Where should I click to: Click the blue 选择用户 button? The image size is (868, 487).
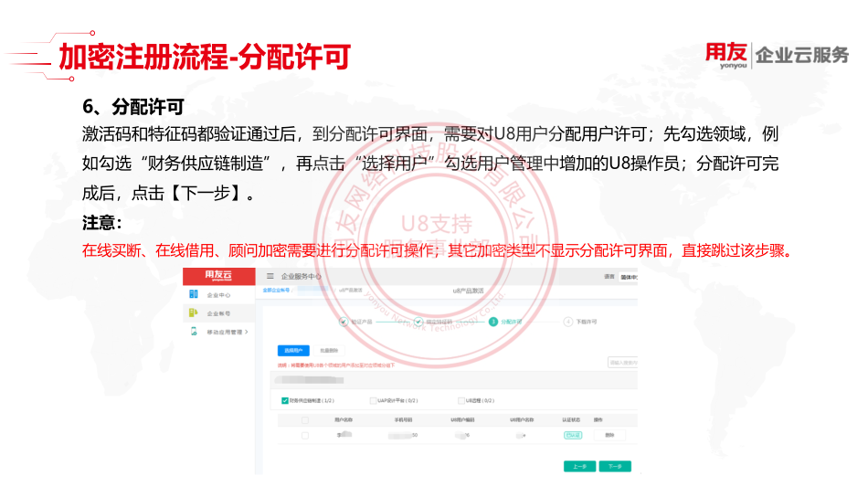click(293, 350)
